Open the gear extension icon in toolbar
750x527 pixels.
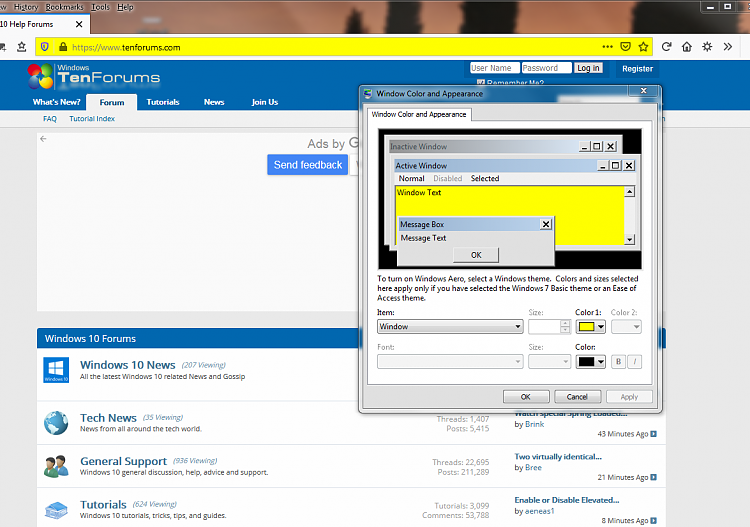click(x=707, y=47)
